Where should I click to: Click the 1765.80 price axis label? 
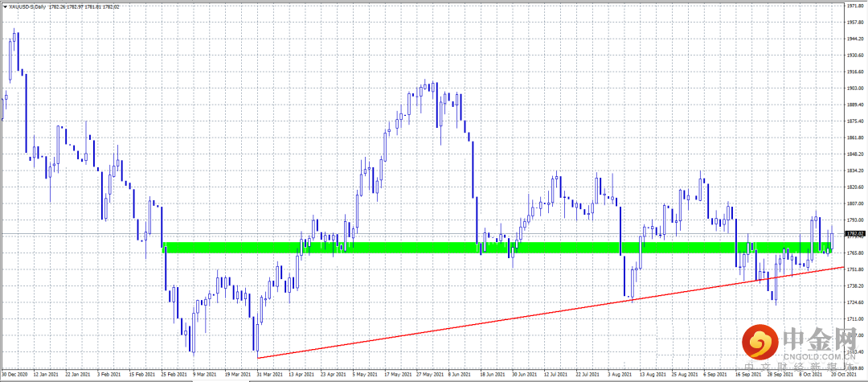856,253
